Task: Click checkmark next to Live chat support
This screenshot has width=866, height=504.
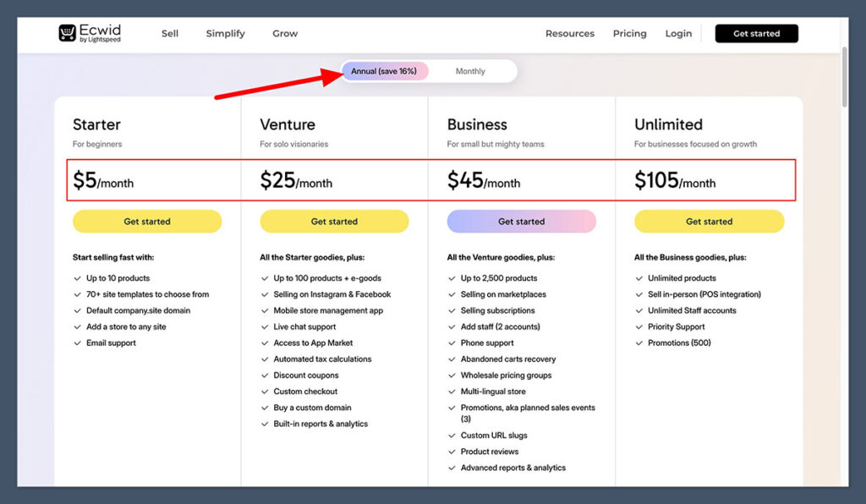Action: pyautogui.click(x=265, y=327)
